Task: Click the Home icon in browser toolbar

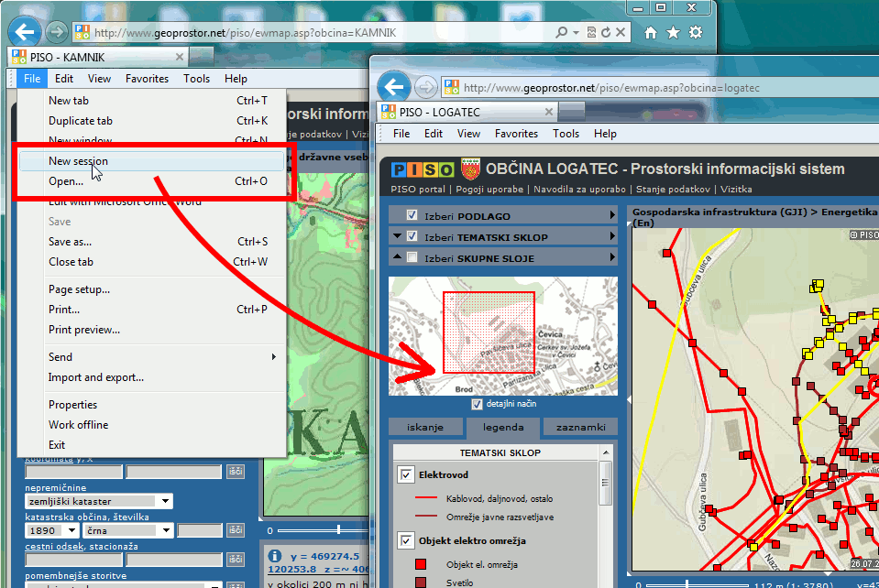Action: point(651,32)
